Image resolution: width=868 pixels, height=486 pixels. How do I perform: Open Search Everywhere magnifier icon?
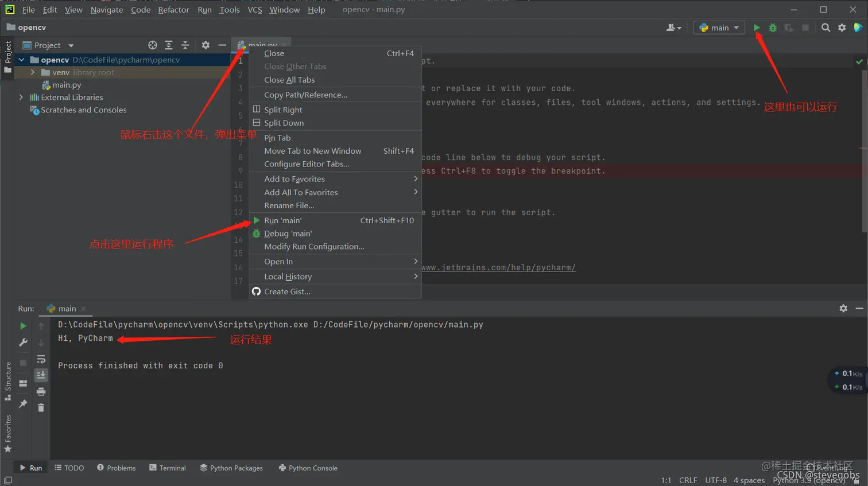coord(826,28)
